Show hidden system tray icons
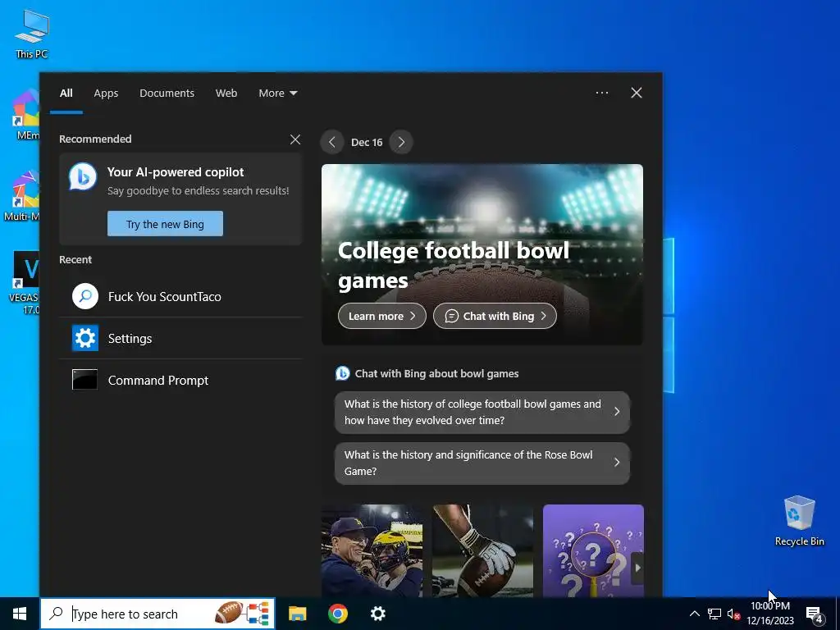This screenshot has height=630, width=840. click(694, 614)
